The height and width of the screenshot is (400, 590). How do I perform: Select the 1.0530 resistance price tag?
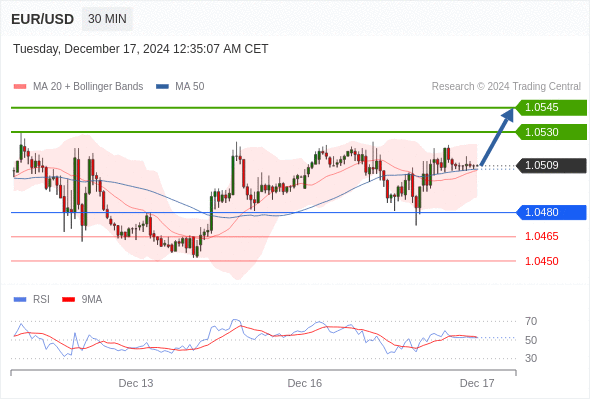click(551, 132)
